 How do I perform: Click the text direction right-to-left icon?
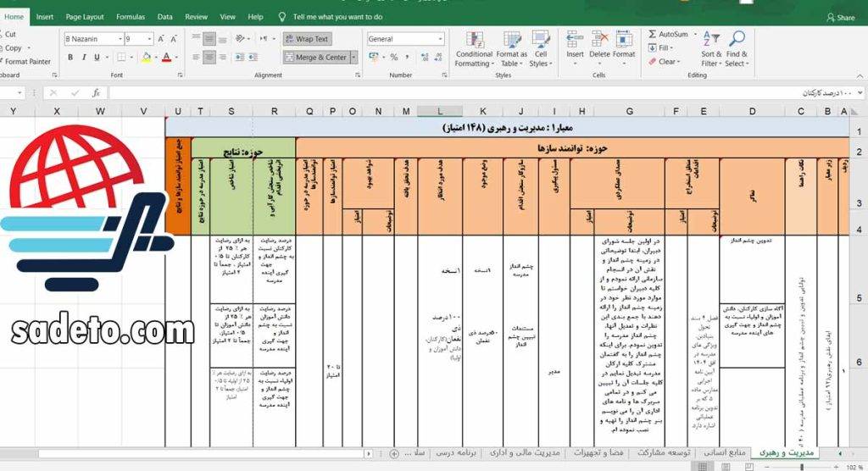tap(264, 39)
